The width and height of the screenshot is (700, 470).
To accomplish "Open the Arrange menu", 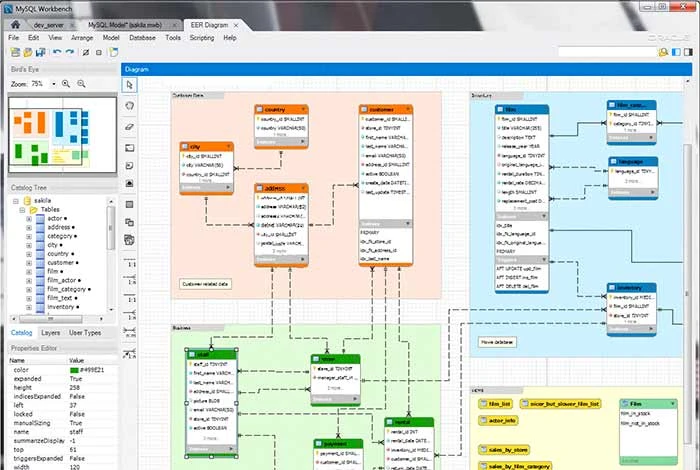I will 82,38.
